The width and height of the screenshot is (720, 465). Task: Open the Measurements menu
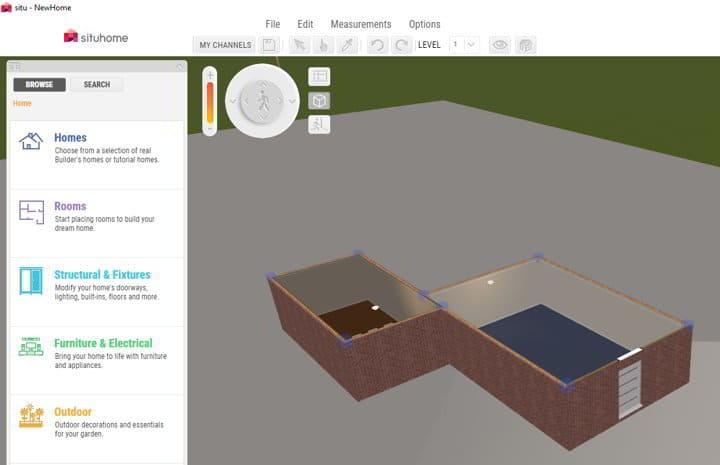click(x=361, y=24)
